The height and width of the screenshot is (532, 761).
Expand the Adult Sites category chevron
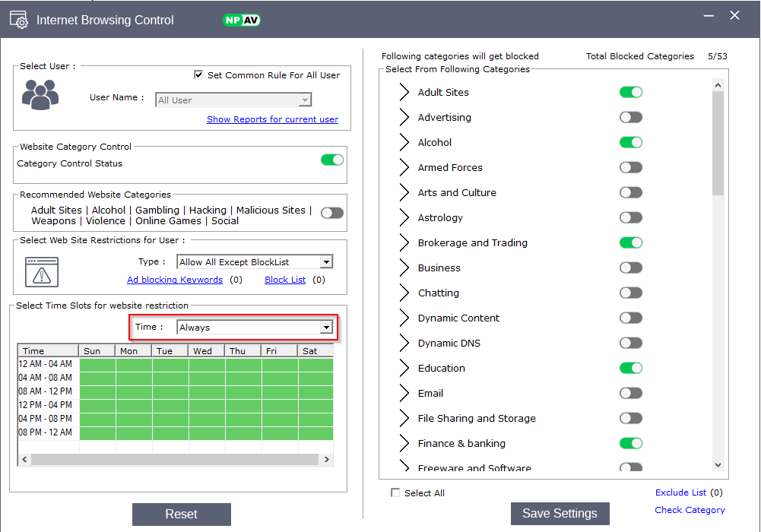[x=404, y=93]
